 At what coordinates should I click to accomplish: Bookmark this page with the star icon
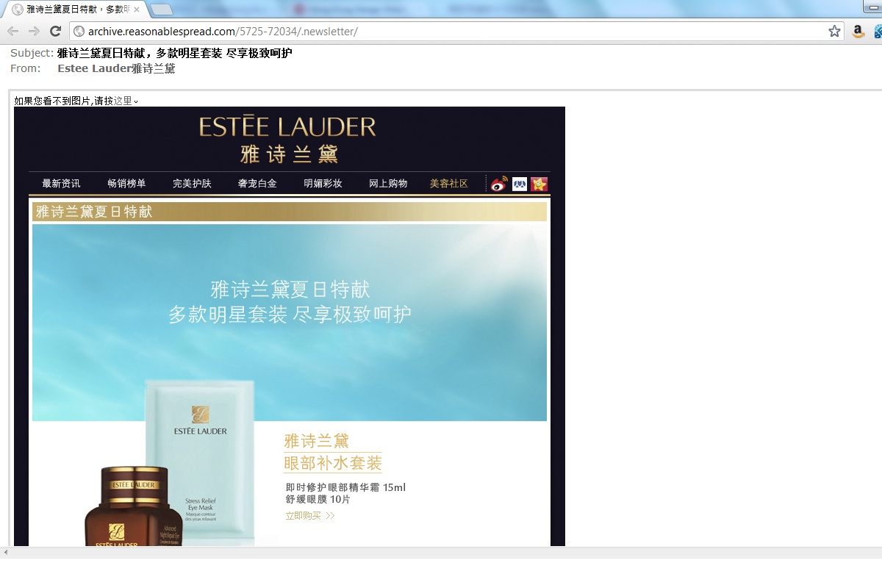(834, 31)
